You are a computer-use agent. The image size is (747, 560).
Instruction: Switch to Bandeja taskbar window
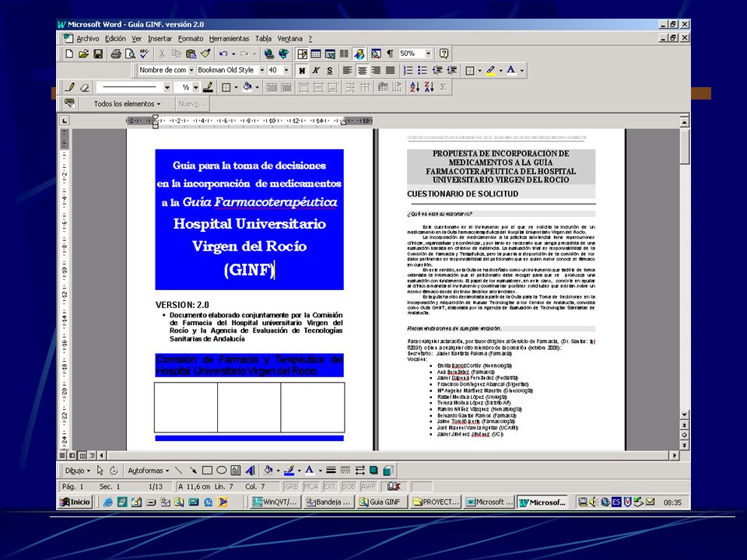pos(328,502)
